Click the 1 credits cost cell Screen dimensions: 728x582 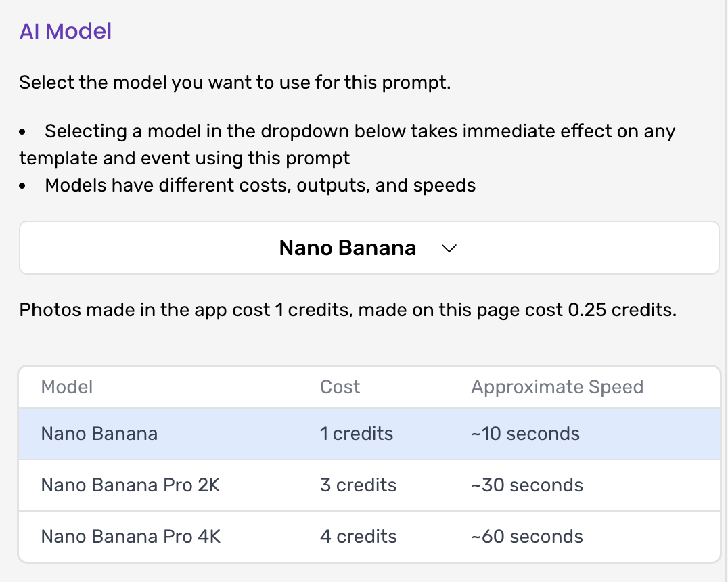pyautogui.click(x=356, y=434)
